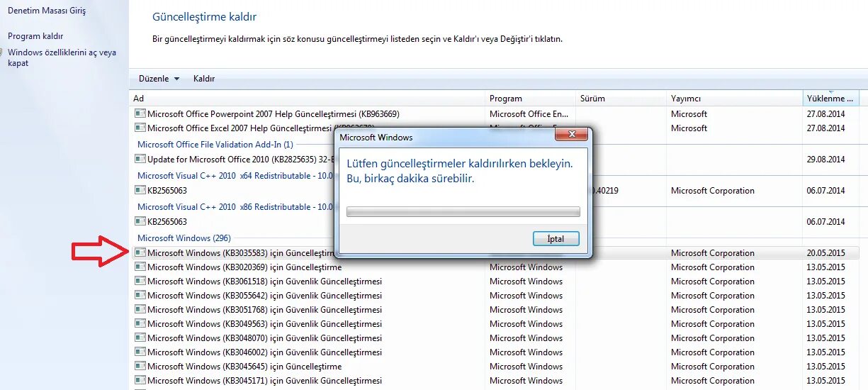Sort list by the Yüklenme column header
The image size is (868, 390).
833,99
